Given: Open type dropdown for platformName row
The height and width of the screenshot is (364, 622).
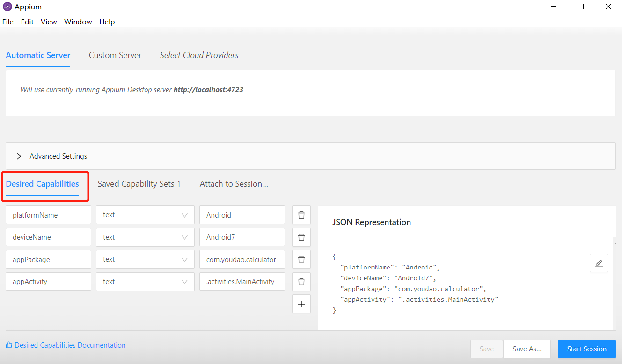Looking at the screenshot, I should (145, 215).
